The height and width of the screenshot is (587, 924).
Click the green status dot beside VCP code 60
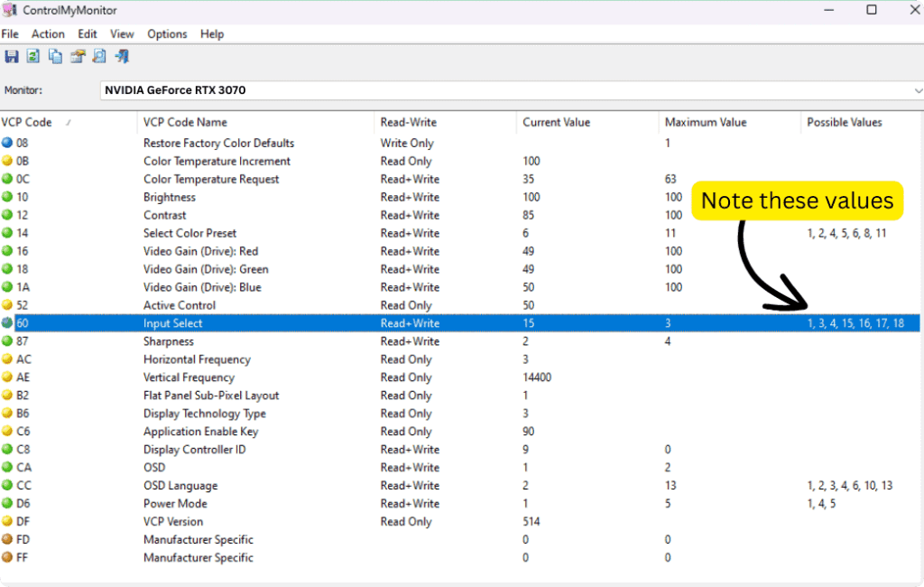click(x=8, y=323)
